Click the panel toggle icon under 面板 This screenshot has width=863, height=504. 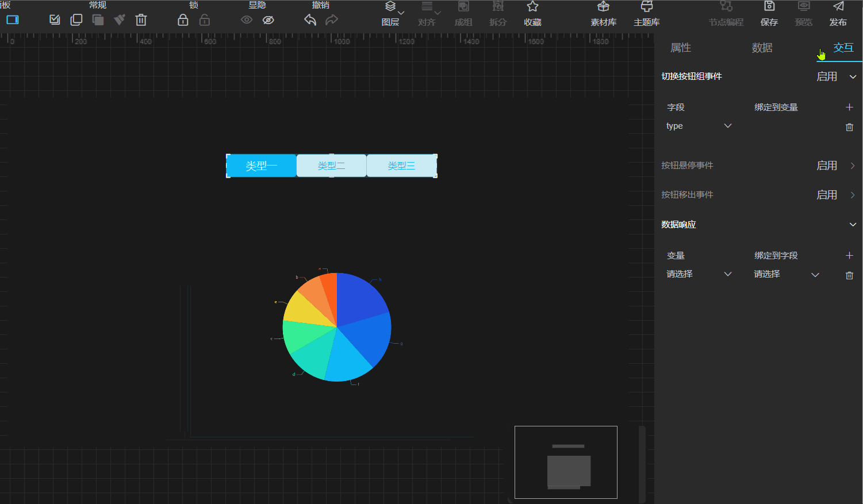13,20
